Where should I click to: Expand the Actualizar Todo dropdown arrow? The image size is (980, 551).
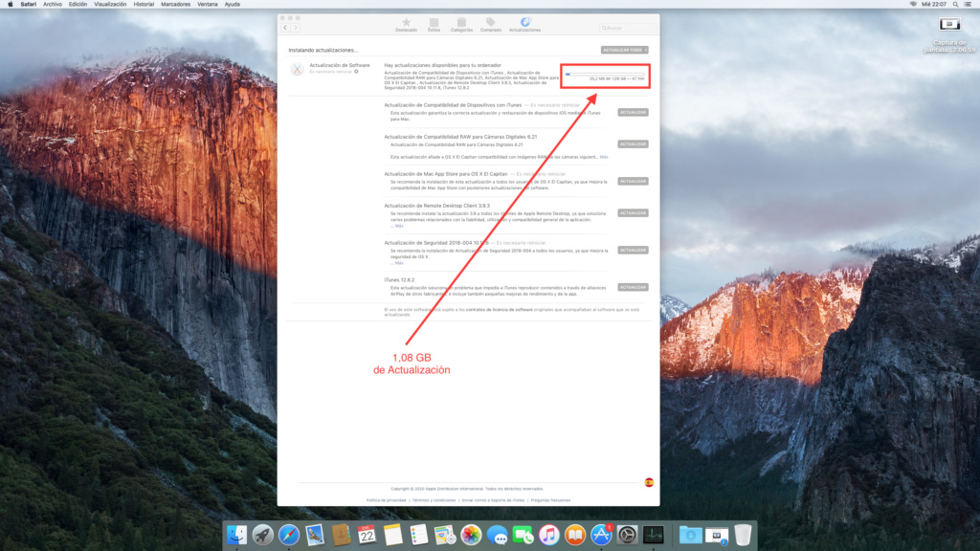pos(646,50)
